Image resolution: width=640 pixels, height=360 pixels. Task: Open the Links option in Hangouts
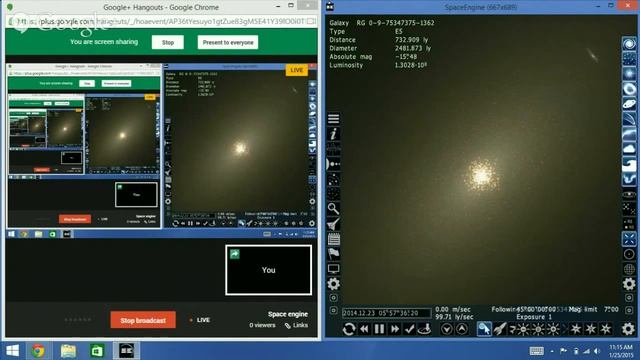[296, 325]
